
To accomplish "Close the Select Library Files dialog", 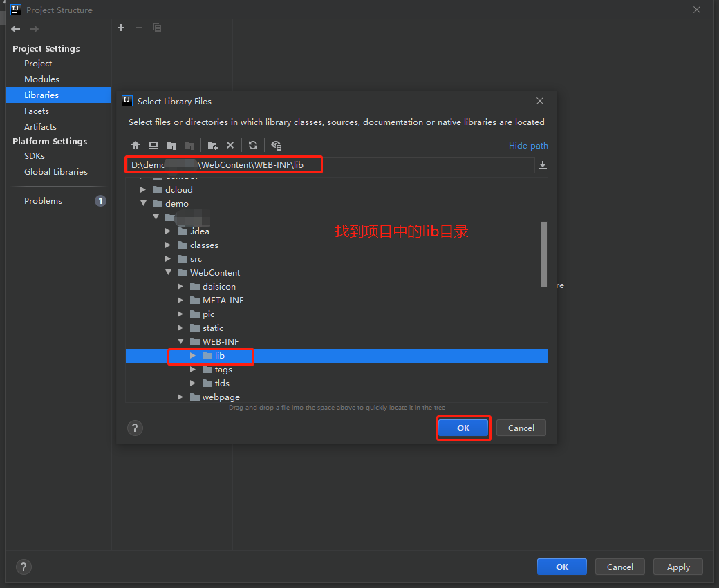I will tap(540, 101).
